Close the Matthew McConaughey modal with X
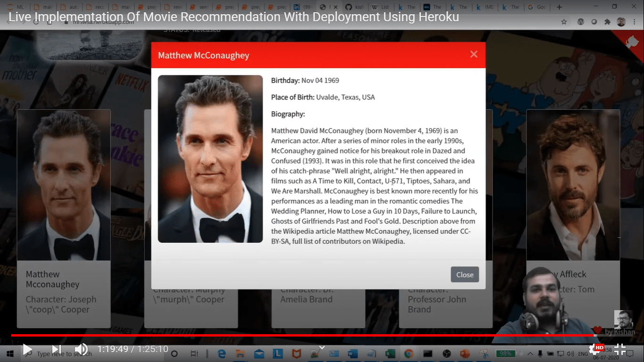Viewport: 644px width, 362px height. pyautogui.click(x=474, y=54)
